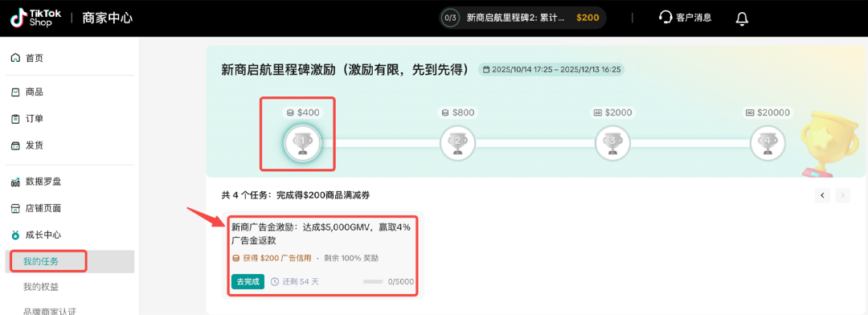Select milestone 4 trophy
This screenshot has width=868, height=315.
click(x=768, y=143)
